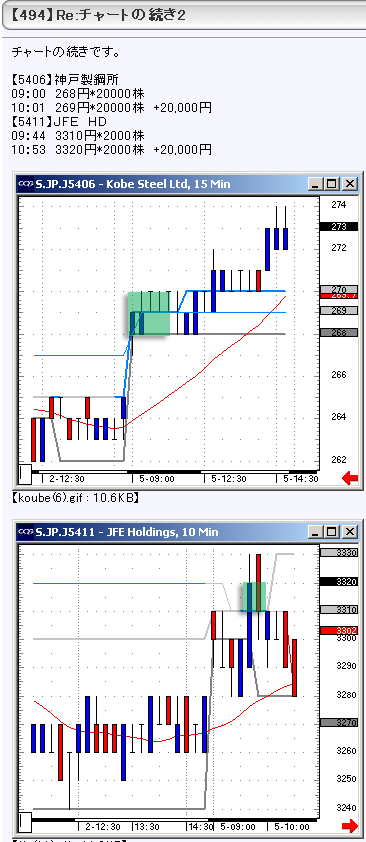Minimize the JFE Holdings chart window
The height and width of the screenshot is (842, 366).
tap(315, 532)
